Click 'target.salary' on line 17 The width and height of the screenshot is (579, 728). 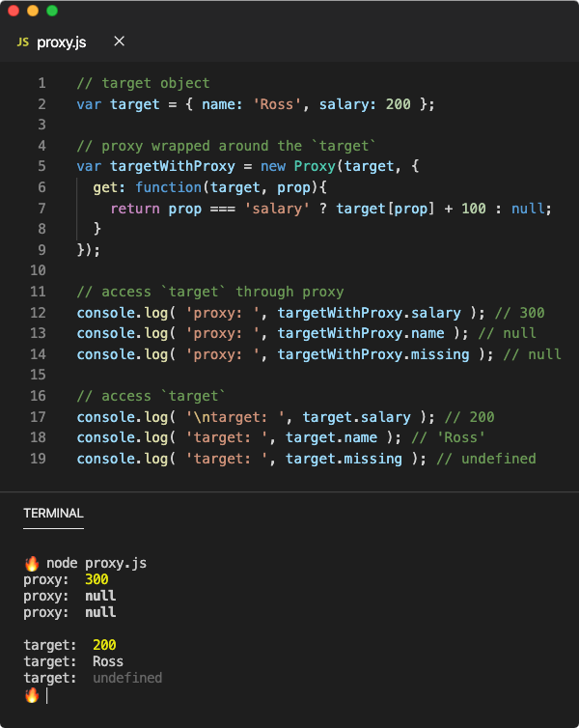357,417
